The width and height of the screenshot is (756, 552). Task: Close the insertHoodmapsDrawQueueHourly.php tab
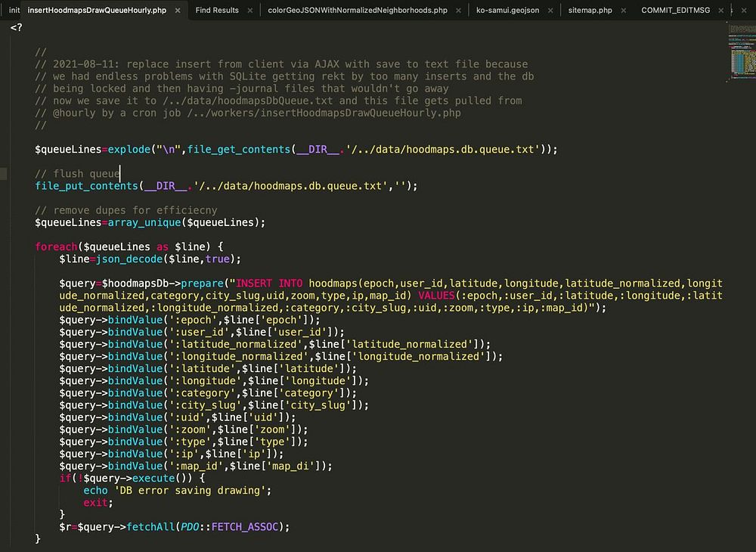pos(176,11)
